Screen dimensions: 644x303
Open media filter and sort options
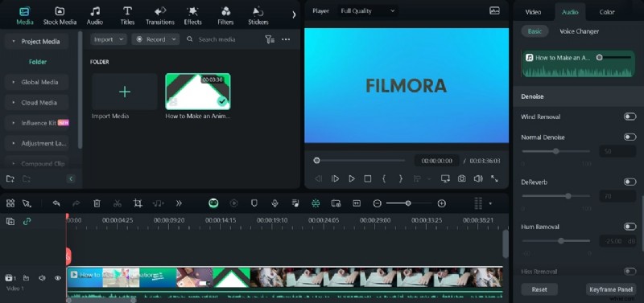pos(270,39)
